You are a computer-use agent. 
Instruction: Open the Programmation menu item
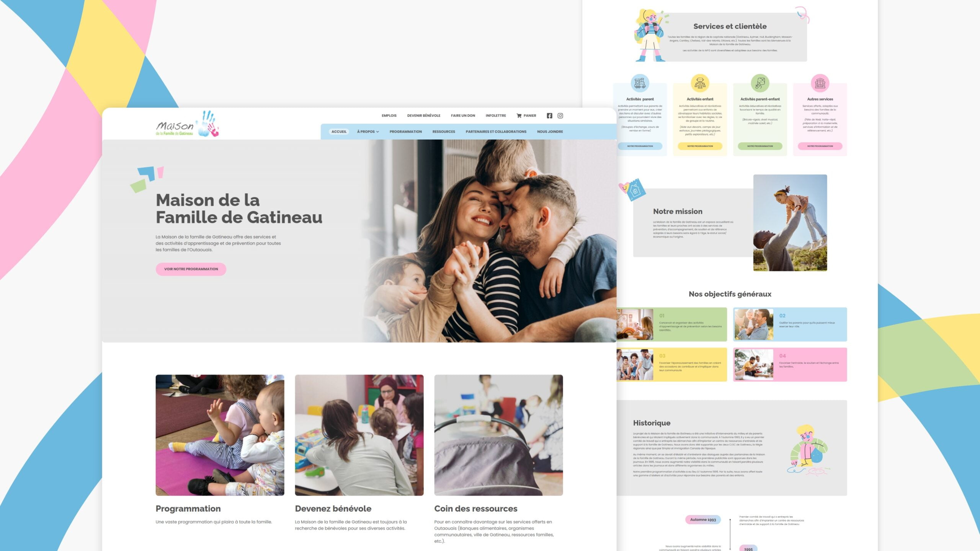pyautogui.click(x=405, y=132)
